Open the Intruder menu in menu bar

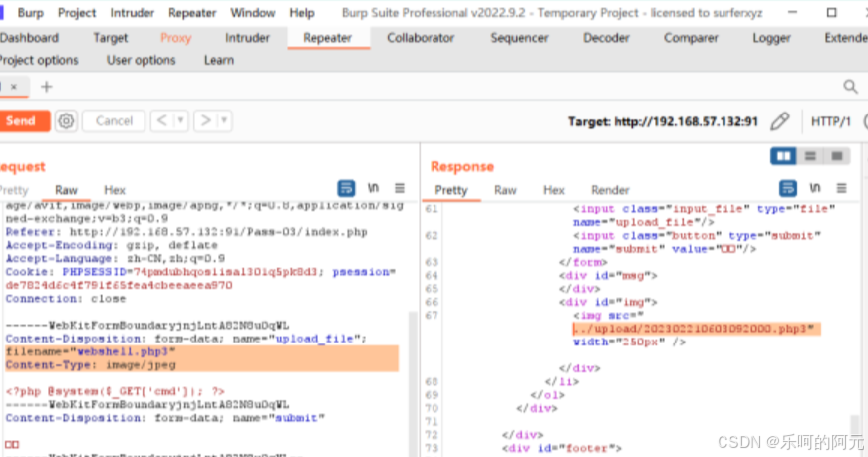[x=132, y=13]
